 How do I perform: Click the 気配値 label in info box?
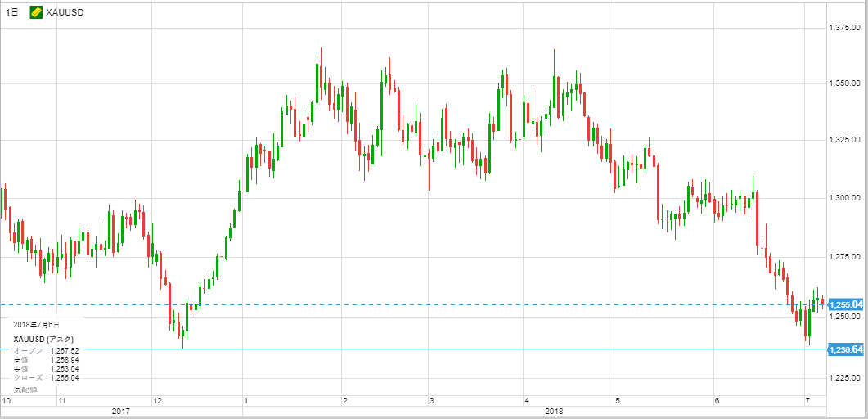click(23, 390)
